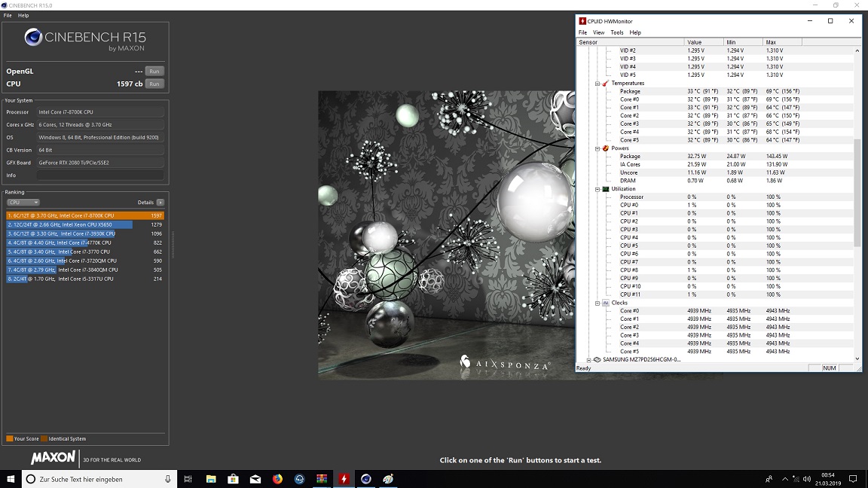The height and width of the screenshot is (488, 868).
Task: Open the paint palette taskbar app
Action: (x=388, y=479)
